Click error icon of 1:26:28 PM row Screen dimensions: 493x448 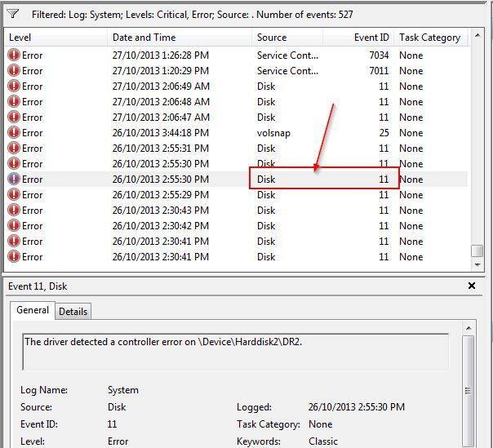click(14, 55)
